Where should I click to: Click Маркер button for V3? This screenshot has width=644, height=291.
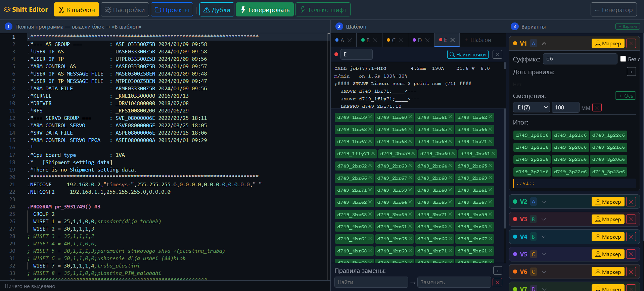pos(608,219)
